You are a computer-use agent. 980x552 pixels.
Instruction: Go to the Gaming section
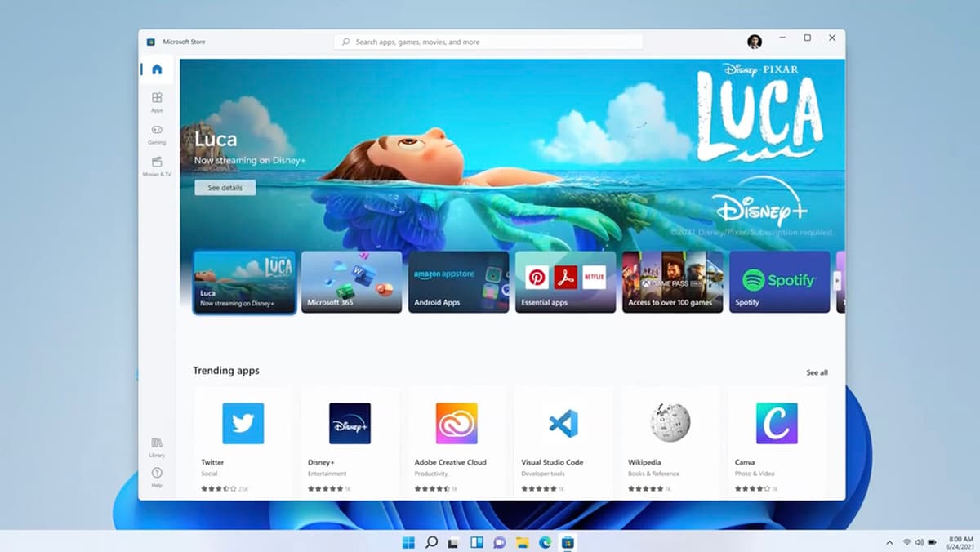[157, 133]
